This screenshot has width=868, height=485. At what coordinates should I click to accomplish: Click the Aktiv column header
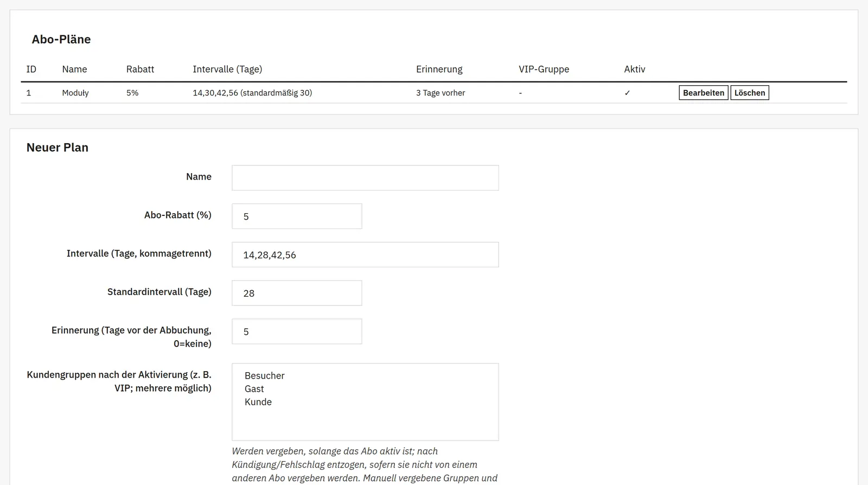tap(635, 69)
